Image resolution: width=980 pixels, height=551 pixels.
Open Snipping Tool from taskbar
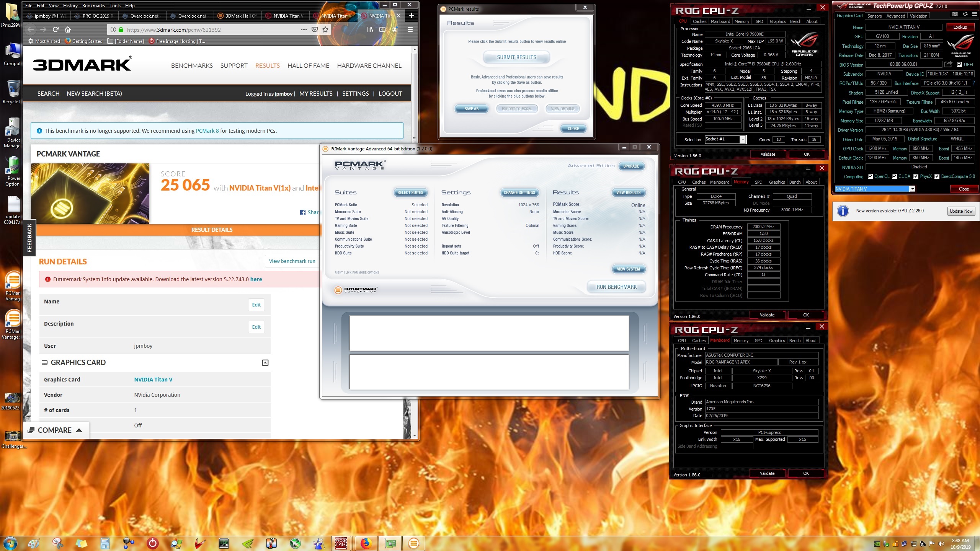click(57, 543)
